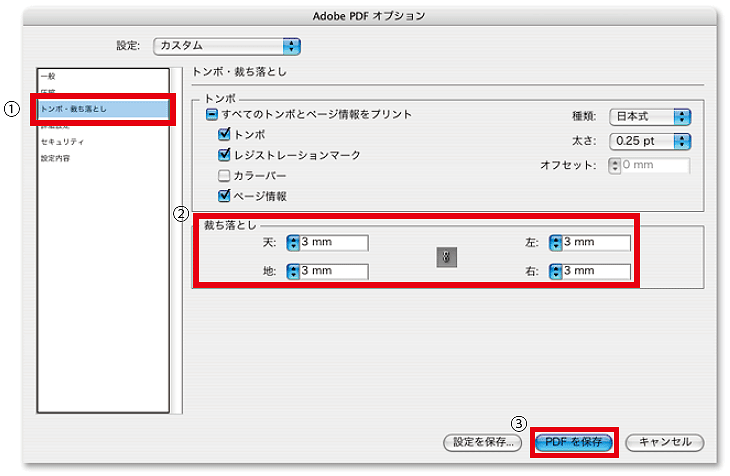Image resolution: width=730 pixels, height=476 pixels.
Task: Click the キャンセル button
Action: pyautogui.click(x=665, y=442)
